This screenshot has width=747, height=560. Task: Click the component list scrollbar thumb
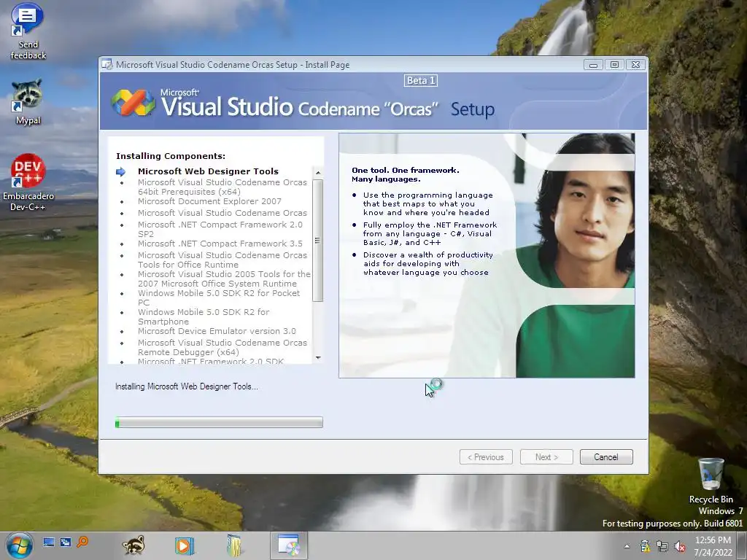click(x=318, y=241)
